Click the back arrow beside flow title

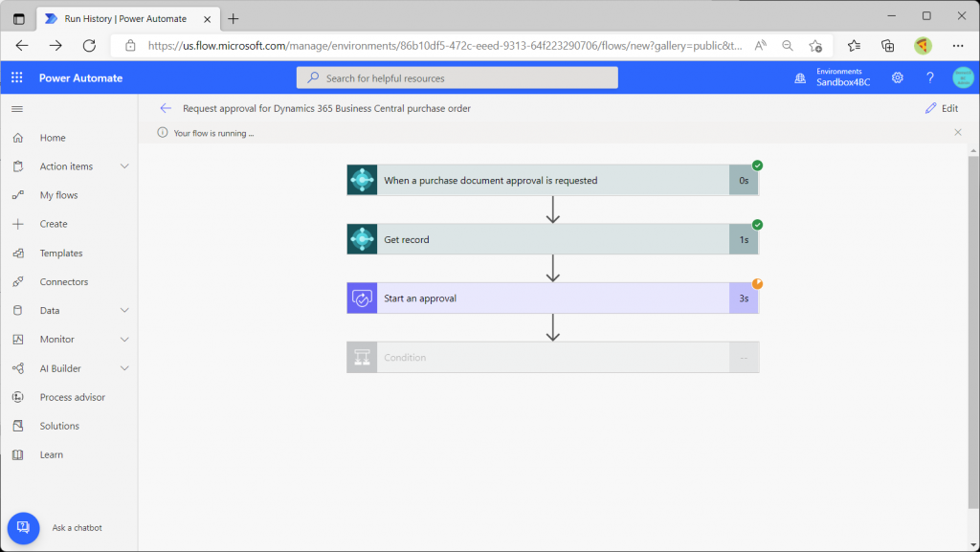pyautogui.click(x=166, y=108)
